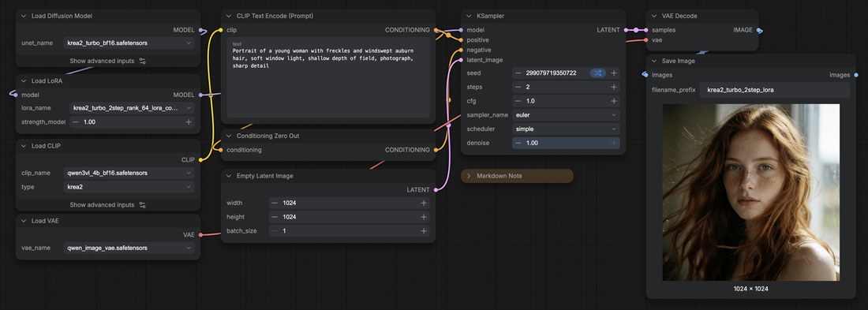Increase the width value with plus
The width and height of the screenshot is (868, 310).
[424, 204]
